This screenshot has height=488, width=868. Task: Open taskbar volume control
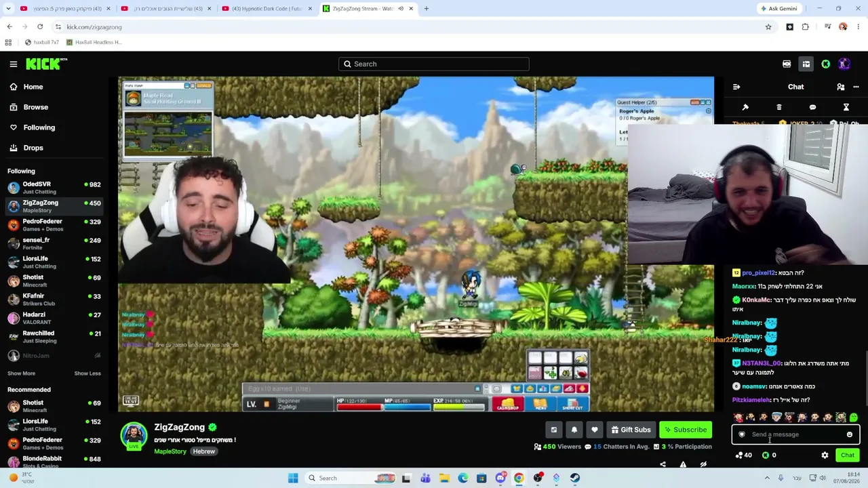point(823,479)
